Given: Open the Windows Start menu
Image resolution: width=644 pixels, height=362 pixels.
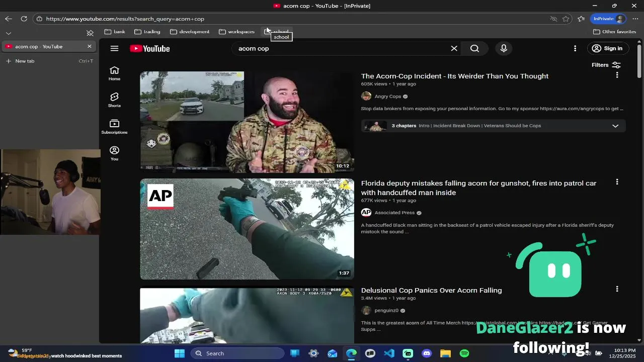Looking at the screenshot, I should [180, 353].
